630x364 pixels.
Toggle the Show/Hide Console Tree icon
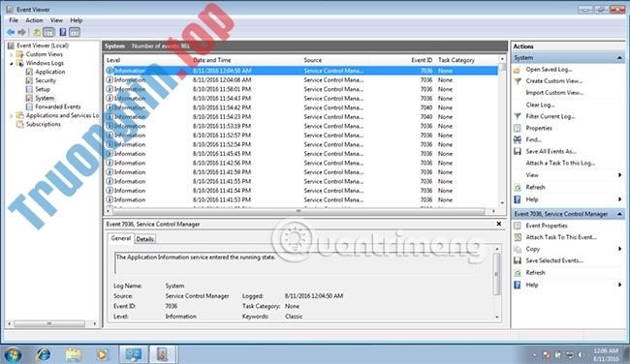pyautogui.click(x=48, y=32)
